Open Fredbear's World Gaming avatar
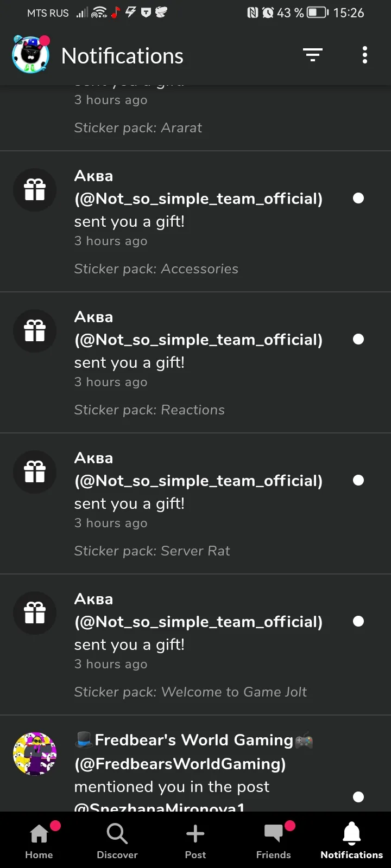 (35, 754)
